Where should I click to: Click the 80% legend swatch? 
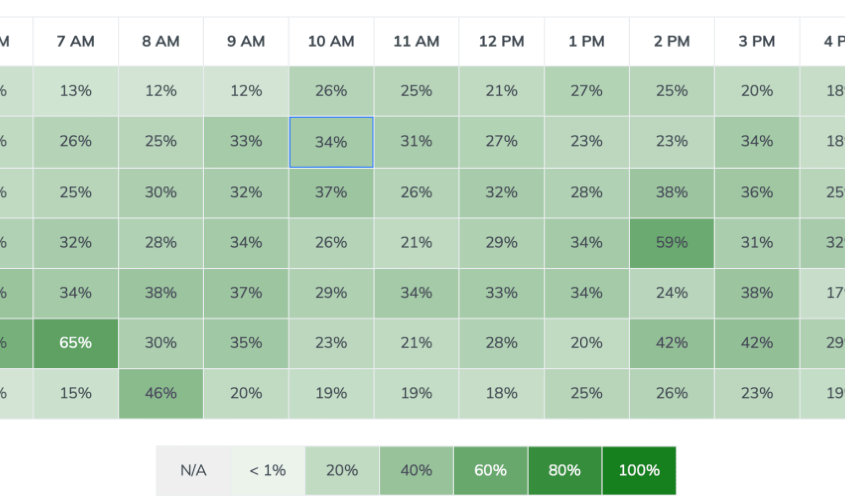point(564,471)
